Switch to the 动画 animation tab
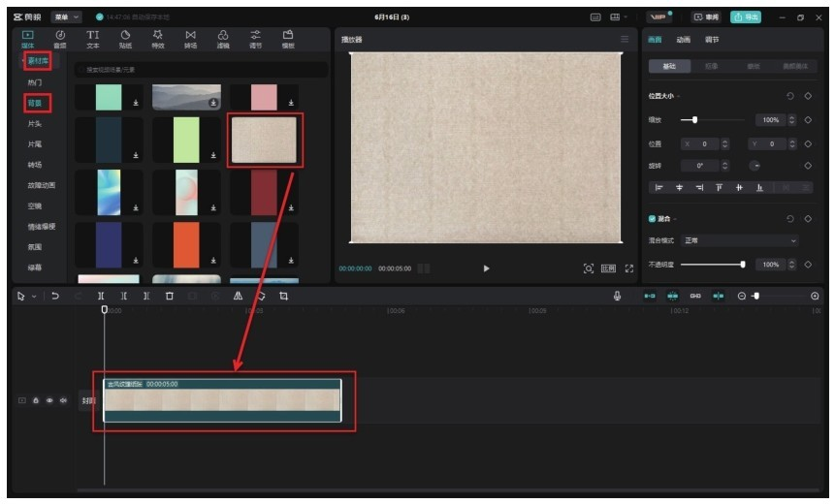The height and width of the screenshot is (504, 835). 684,40
